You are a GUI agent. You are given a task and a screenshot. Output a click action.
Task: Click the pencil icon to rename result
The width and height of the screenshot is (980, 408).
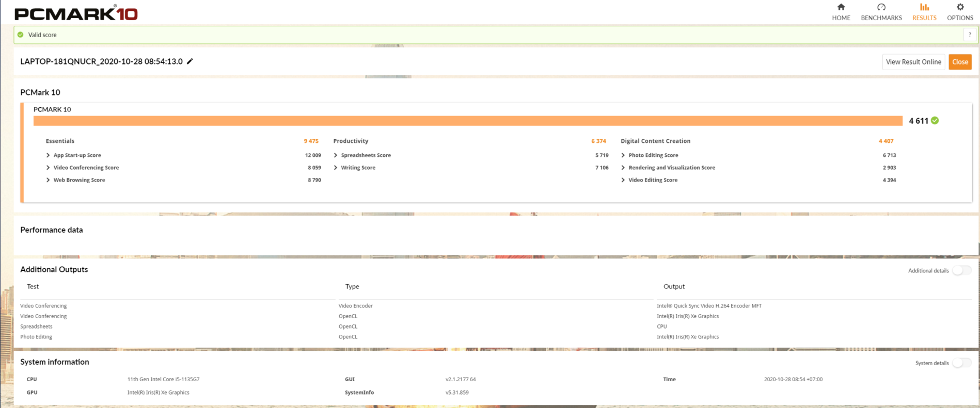pyautogui.click(x=190, y=61)
